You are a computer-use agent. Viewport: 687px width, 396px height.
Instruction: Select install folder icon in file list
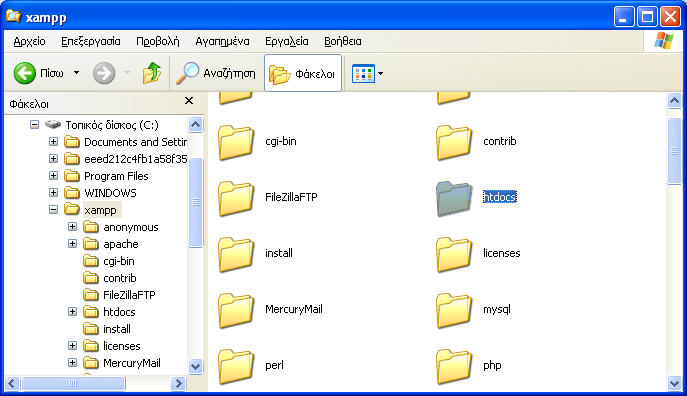click(x=236, y=254)
